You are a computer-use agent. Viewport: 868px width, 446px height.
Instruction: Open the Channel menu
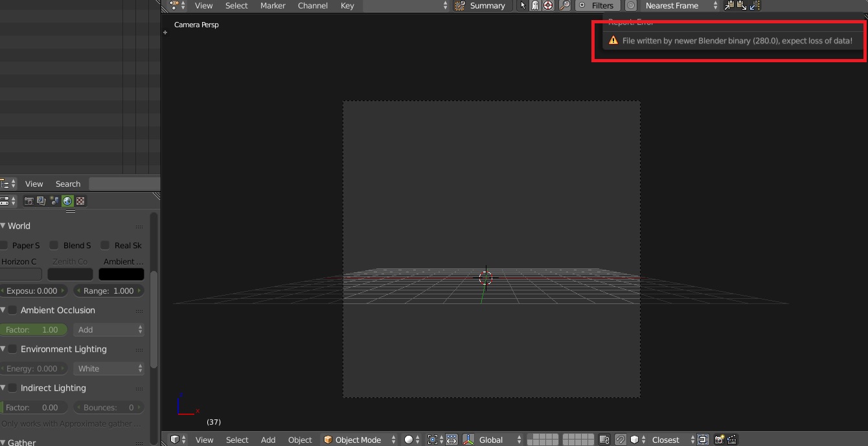coord(313,5)
